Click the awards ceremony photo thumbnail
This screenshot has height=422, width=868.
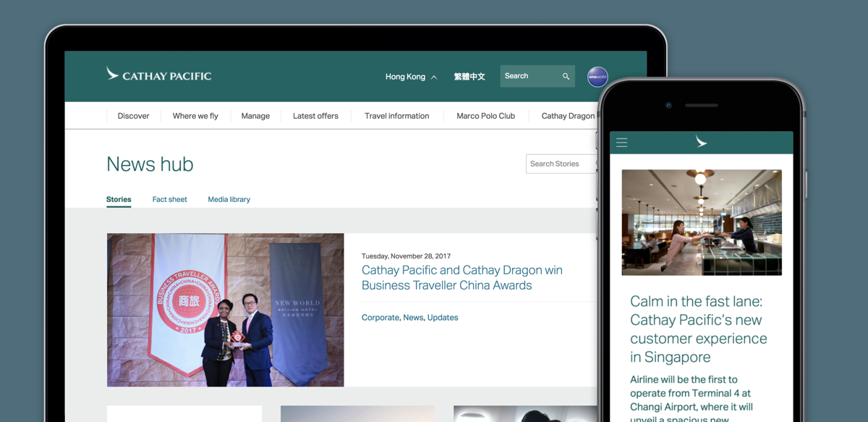[225, 310]
